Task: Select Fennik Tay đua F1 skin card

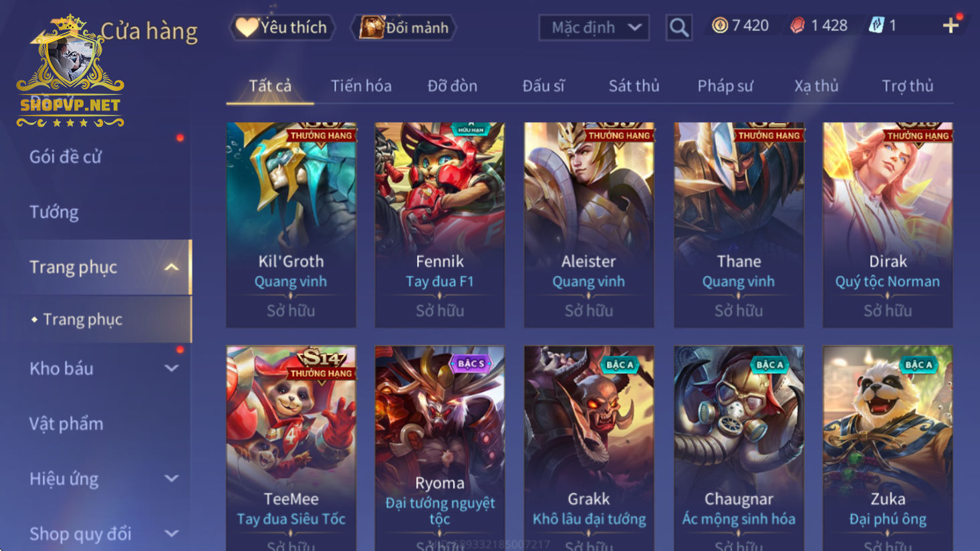Action: [440, 225]
